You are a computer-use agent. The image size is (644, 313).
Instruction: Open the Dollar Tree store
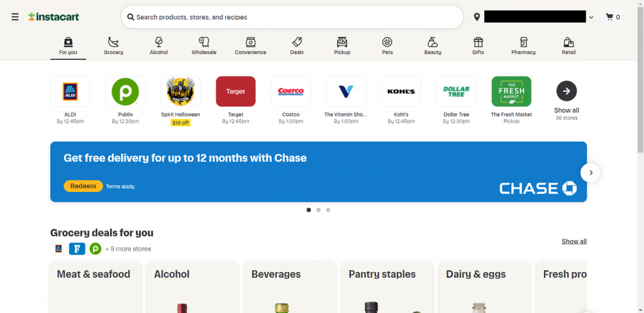[457, 91]
